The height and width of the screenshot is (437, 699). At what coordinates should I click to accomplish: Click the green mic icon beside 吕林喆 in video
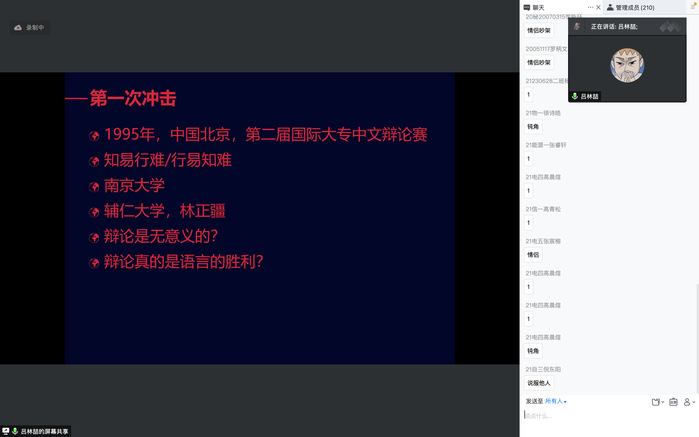coord(575,96)
